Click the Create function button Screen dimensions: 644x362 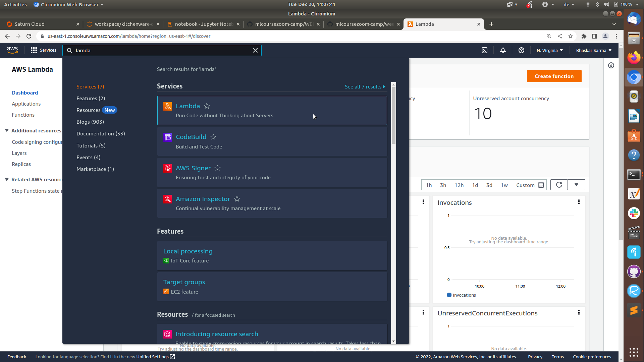click(x=554, y=76)
